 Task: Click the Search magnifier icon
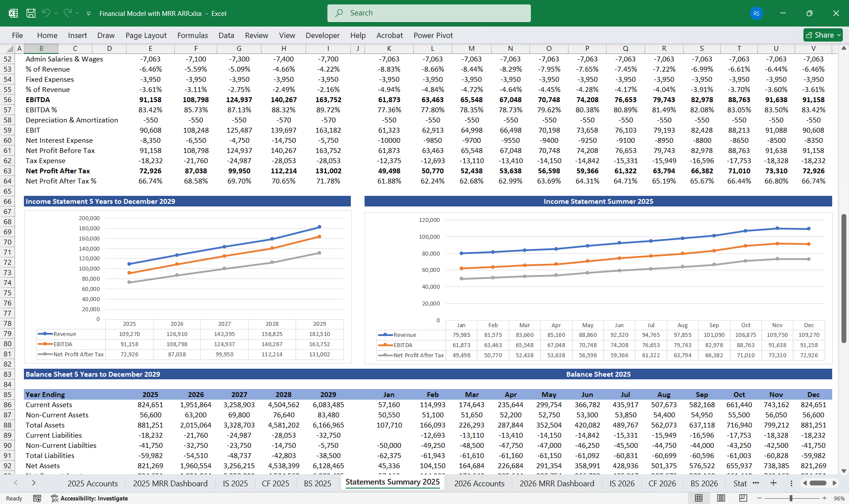point(338,13)
